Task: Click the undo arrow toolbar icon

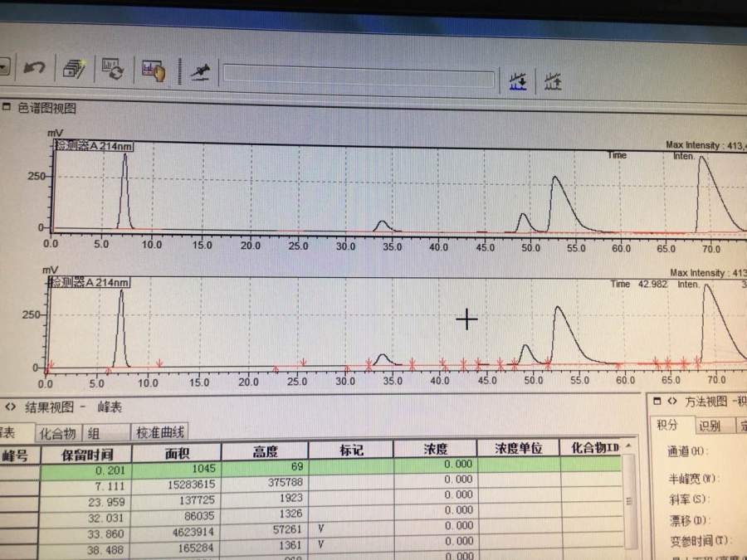Action: (x=34, y=67)
